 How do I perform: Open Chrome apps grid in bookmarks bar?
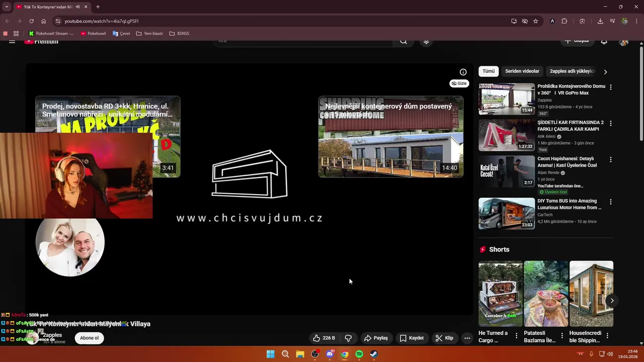[16, 34]
